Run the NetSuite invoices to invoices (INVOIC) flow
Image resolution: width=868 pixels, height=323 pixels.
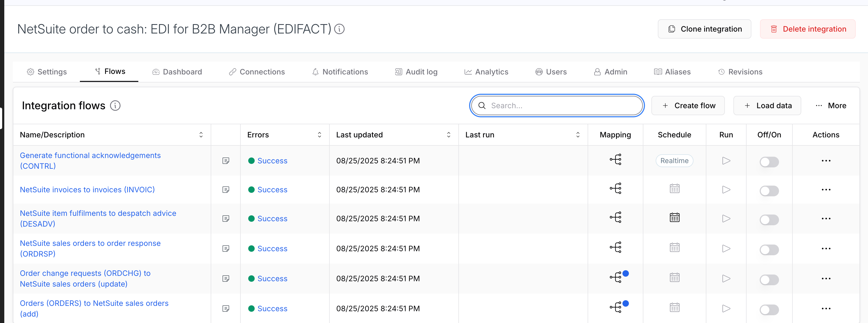726,190
